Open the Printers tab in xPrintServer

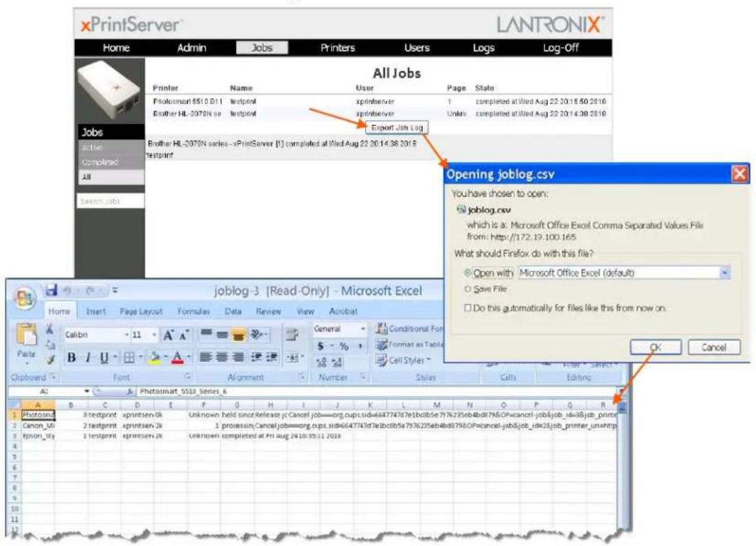pyautogui.click(x=338, y=48)
